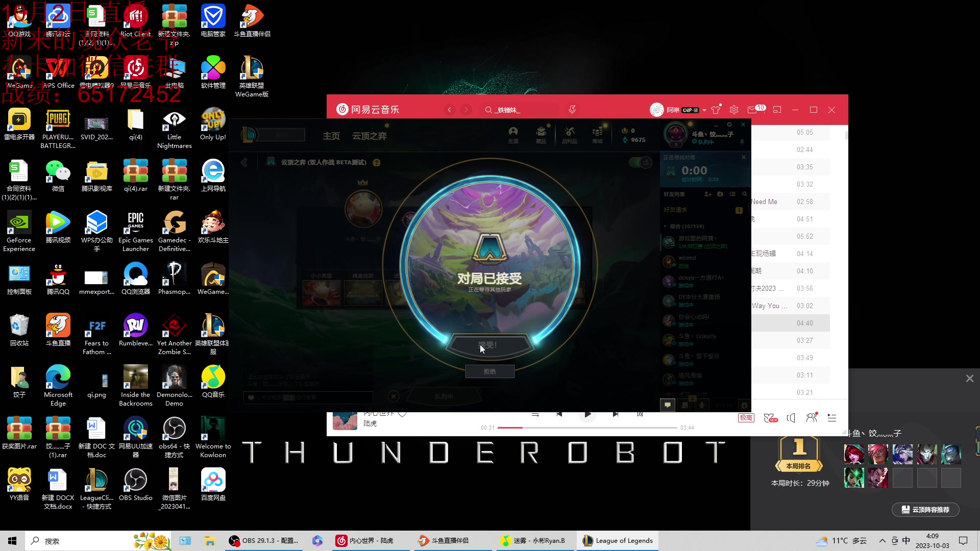Open the 云顶之弈 tab in League client
Viewport: 980px width, 551px height.
coord(370,136)
